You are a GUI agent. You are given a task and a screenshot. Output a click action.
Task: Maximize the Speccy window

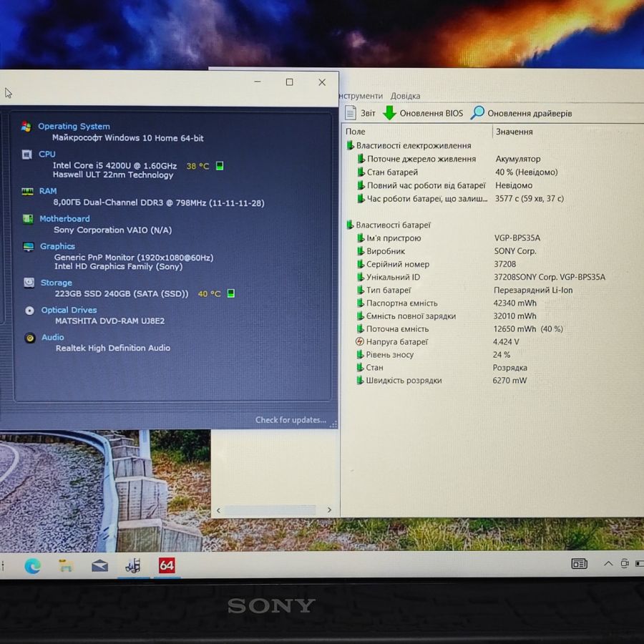click(x=290, y=82)
